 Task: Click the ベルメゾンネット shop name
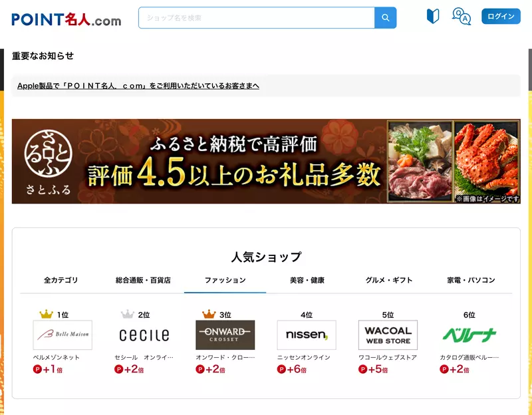click(57, 357)
